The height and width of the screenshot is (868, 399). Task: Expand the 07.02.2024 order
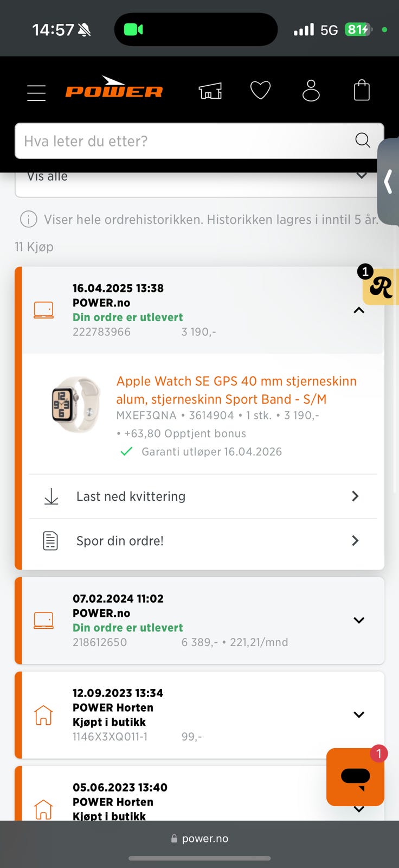coord(359,621)
